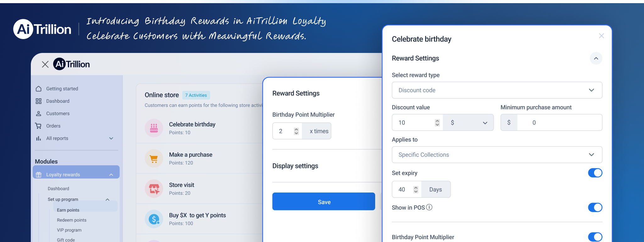
Task: Expand the All reports chevron
Action: pyautogui.click(x=111, y=138)
